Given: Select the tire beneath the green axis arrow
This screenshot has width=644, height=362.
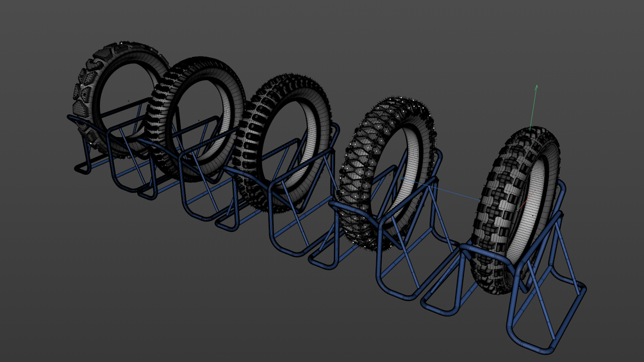Looking at the screenshot, I should click(515, 211).
